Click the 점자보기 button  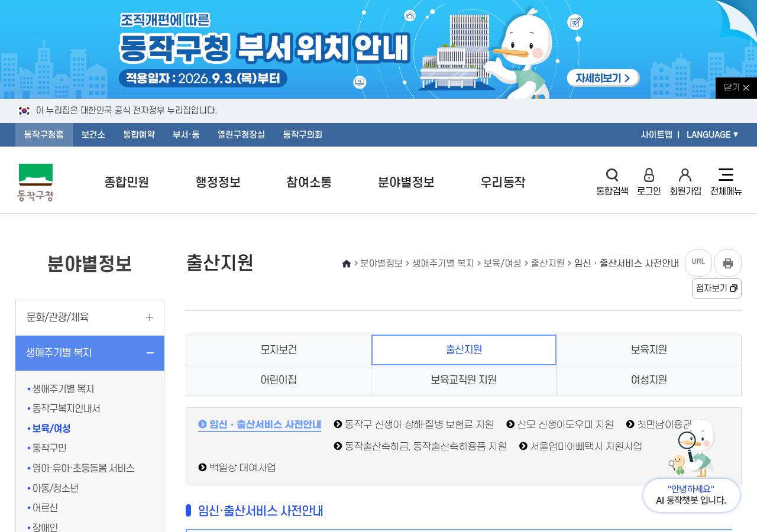pyautogui.click(x=716, y=288)
